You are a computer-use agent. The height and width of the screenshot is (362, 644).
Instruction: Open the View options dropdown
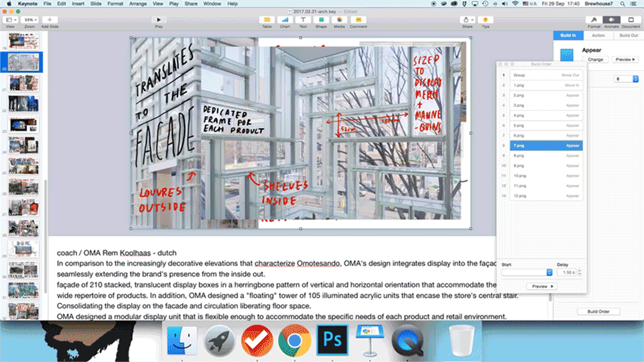(11, 20)
